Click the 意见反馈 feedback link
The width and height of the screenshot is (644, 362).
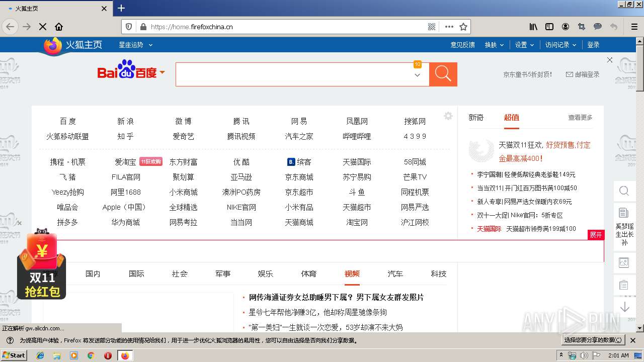click(462, 45)
